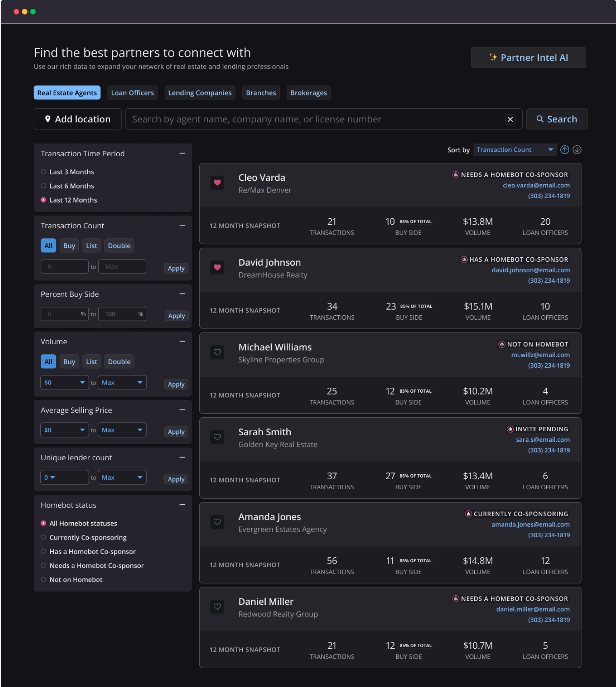Clear the search field with X icon

(510, 119)
